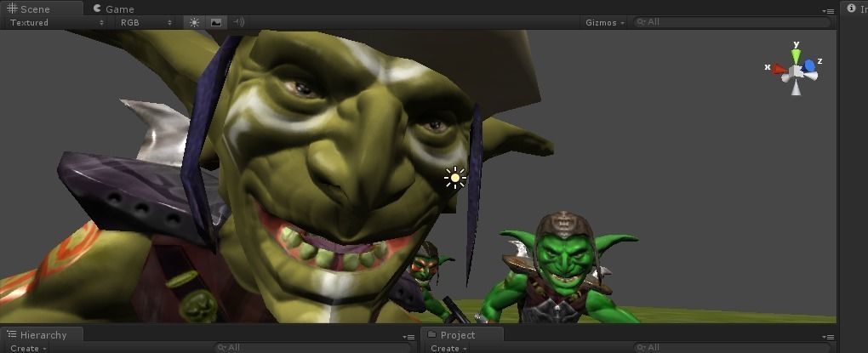Viewport: 868px width, 353px height.
Task: Toggle skybox and effects image icon
Action: coord(216,23)
